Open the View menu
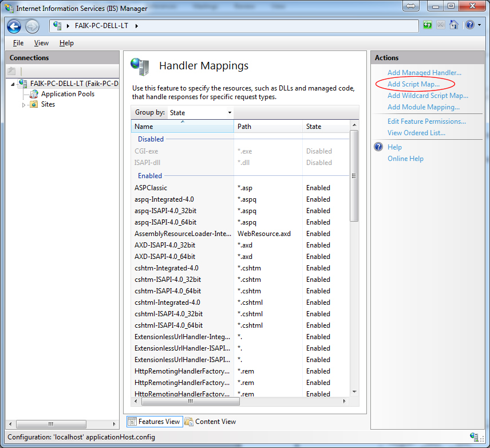Viewport: 490px width, 448px height. coord(41,43)
